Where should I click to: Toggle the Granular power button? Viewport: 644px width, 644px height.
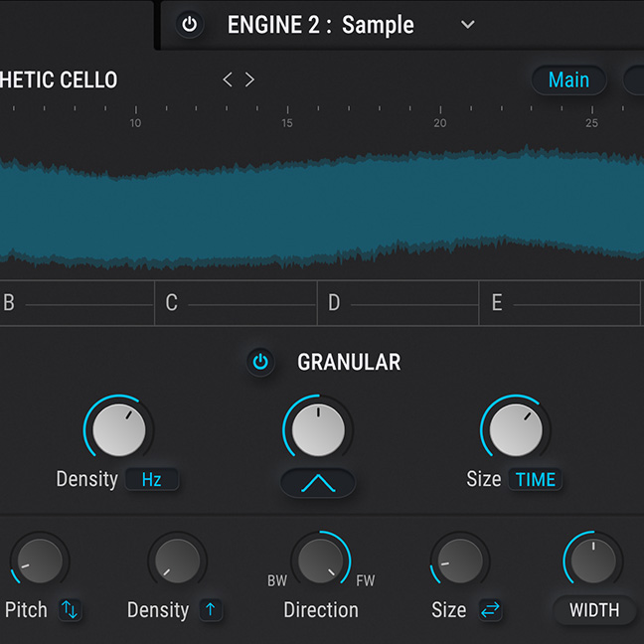(x=260, y=362)
